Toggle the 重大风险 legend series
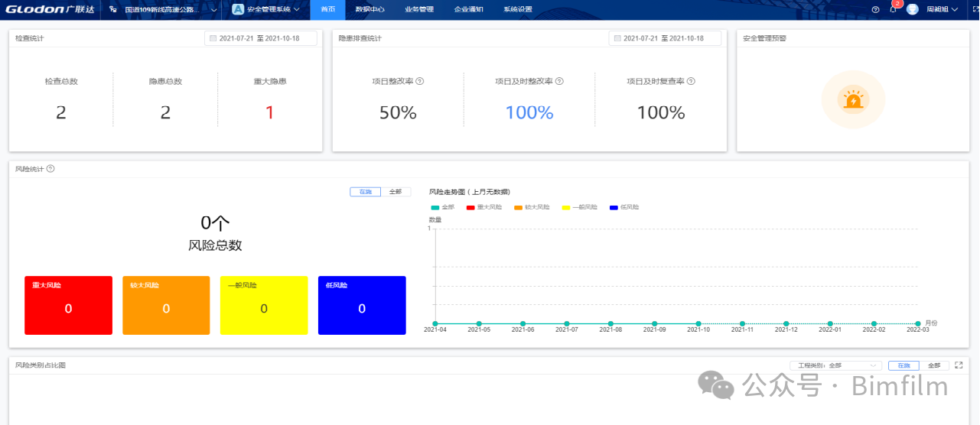 [x=484, y=207]
